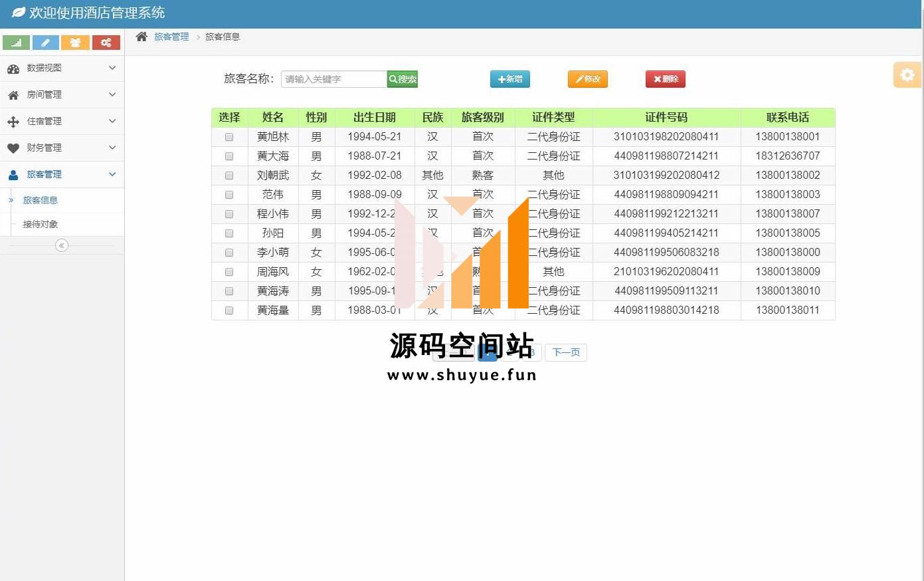The image size is (924, 581).
Task: Expand the 住宿管理 menu chevron
Action: pyautogui.click(x=112, y=121)
